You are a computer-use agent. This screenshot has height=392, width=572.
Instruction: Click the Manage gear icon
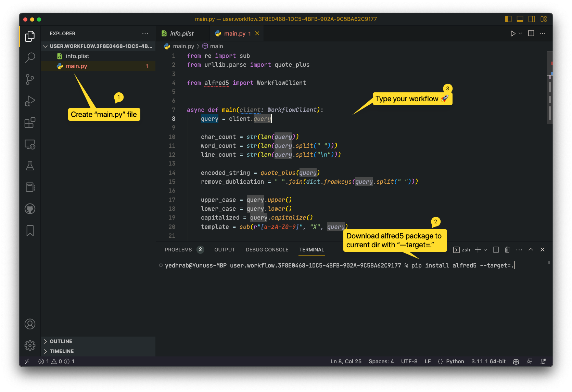(30, 345)
